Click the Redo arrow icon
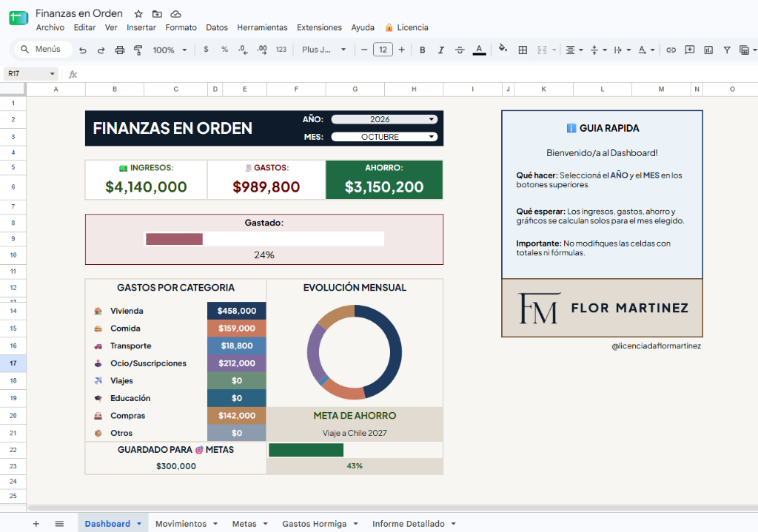The height and width of the screenshot is (532, 758). pyautogui.click(x=101, y=50)
